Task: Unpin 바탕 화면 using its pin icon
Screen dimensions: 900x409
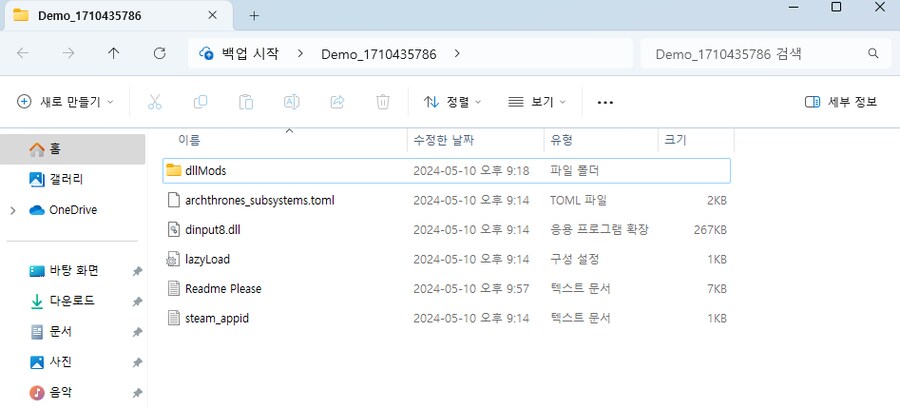Action: [x=137, y=271]
